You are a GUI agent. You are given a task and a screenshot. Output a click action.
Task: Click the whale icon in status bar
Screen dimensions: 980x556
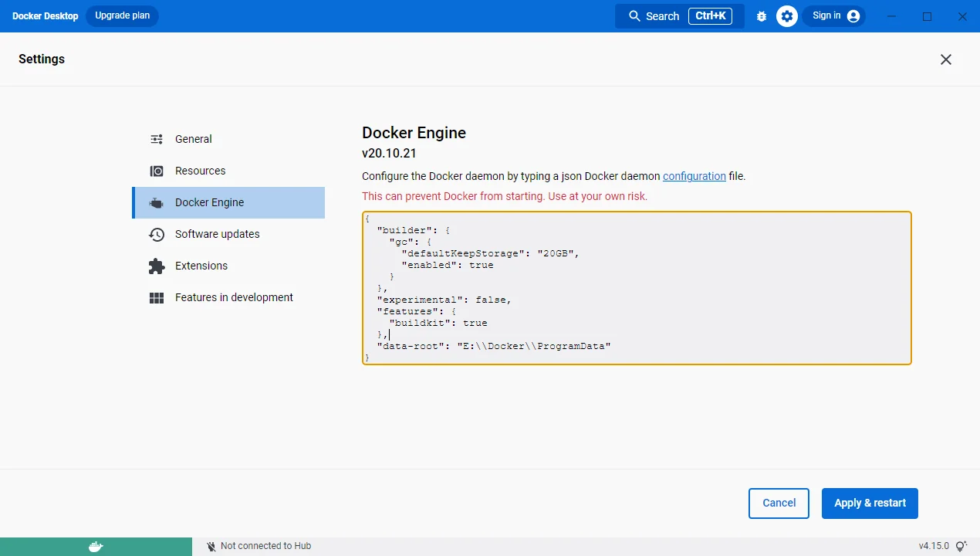tap(96, 547)
